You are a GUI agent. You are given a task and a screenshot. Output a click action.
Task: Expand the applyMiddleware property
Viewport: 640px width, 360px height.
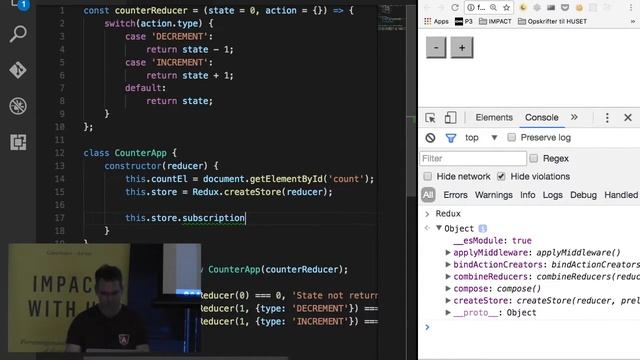448,253
